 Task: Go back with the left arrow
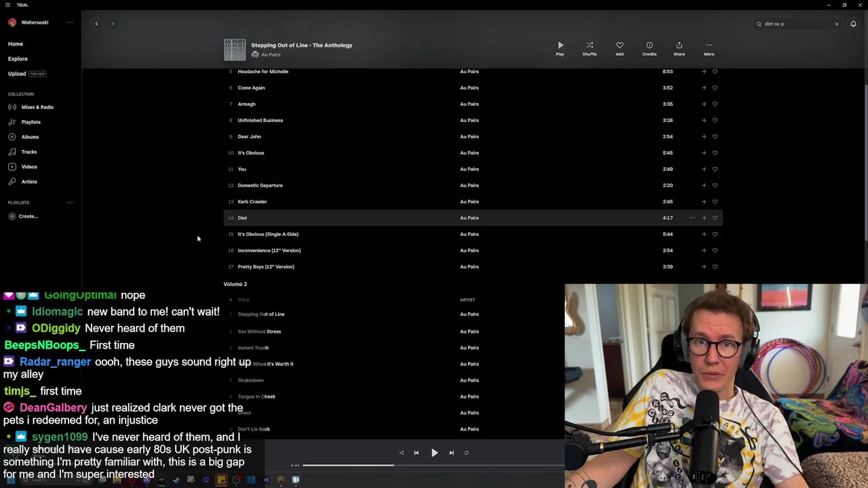tap(96, 24)
